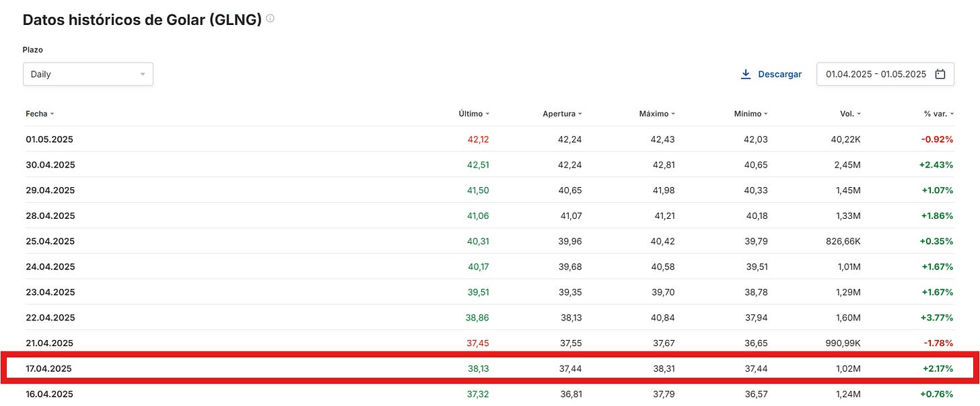
Task: Click the +0.76% change value
Action: click(x=938, y=394)
